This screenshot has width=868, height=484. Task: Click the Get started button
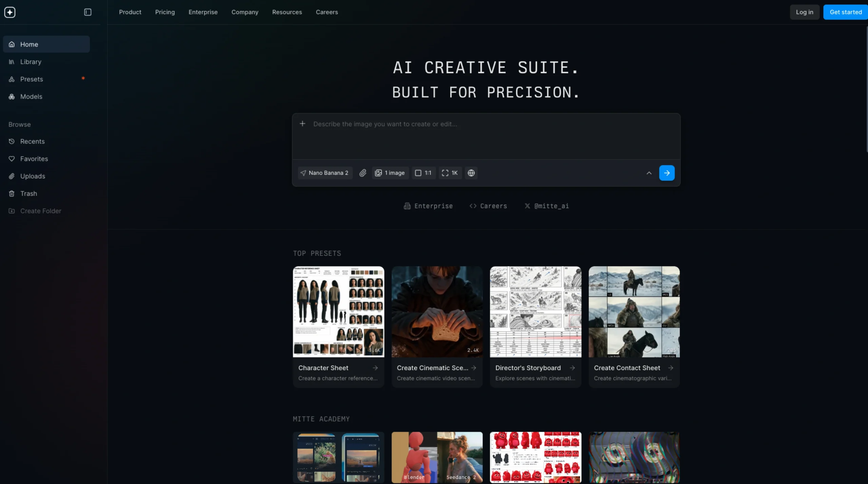coord(846,12)
